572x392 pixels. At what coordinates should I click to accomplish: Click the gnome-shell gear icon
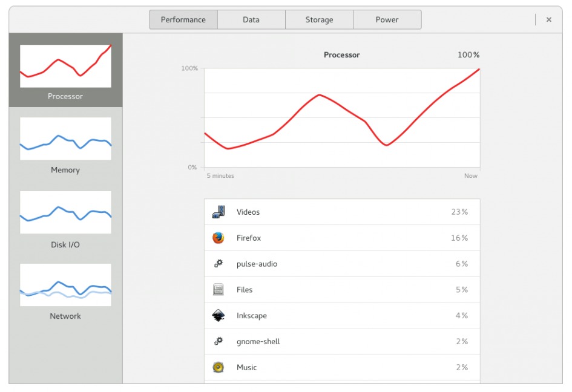pyautogui.click(x=219, y=342)
